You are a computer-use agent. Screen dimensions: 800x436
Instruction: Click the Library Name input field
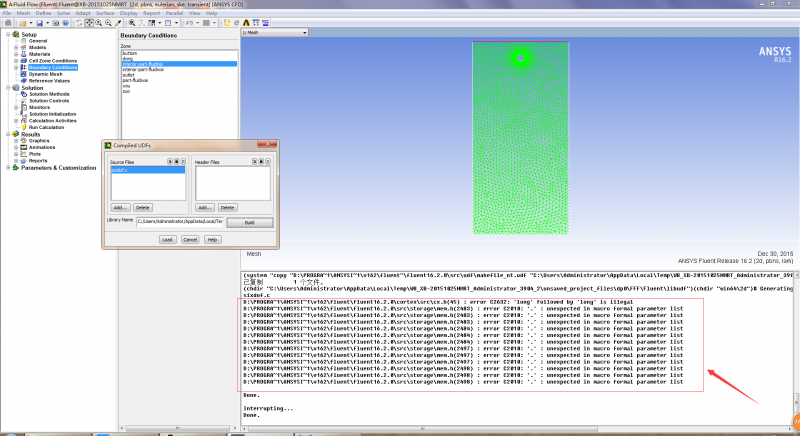click(181, 221)
